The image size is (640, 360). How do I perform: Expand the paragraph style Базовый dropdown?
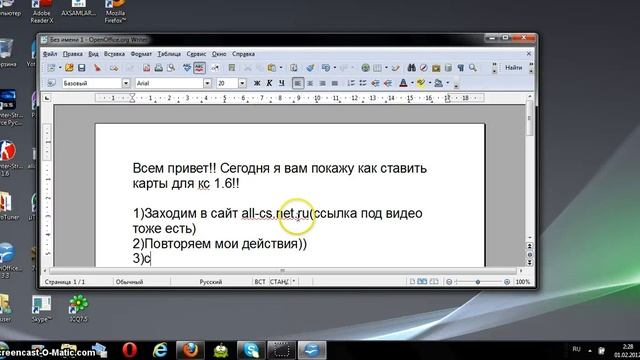[126, 83]
